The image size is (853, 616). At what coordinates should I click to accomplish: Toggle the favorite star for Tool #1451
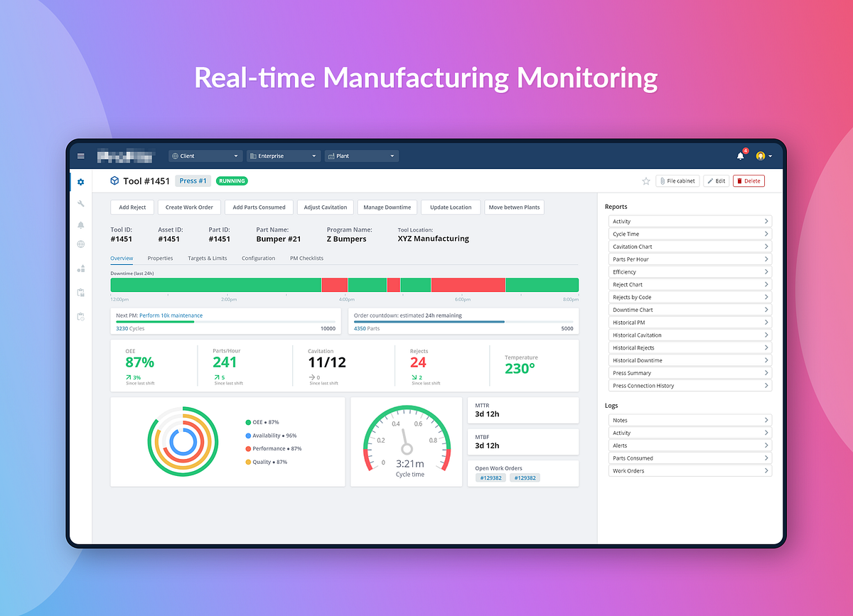(645, 181)
